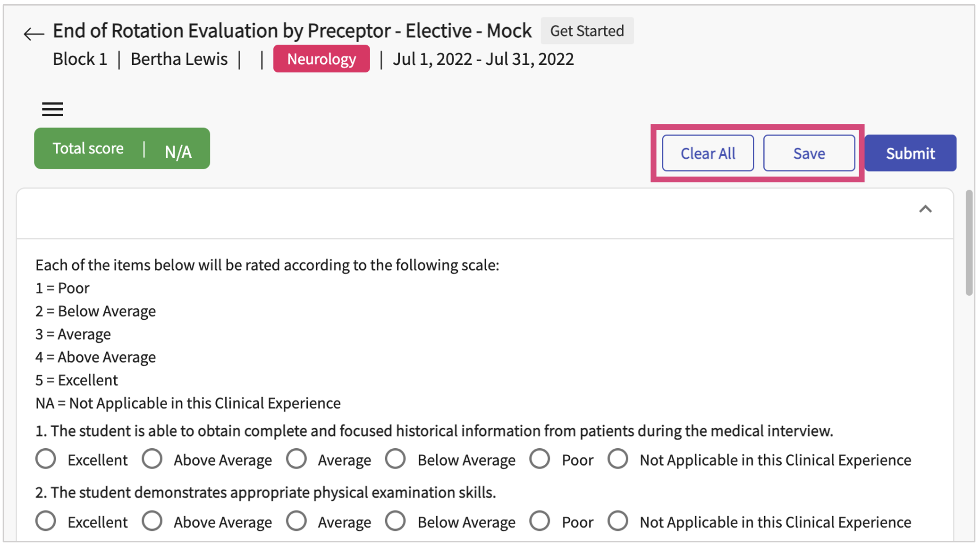
Task: Click the back arrow icon
Action: coord(34,34)
